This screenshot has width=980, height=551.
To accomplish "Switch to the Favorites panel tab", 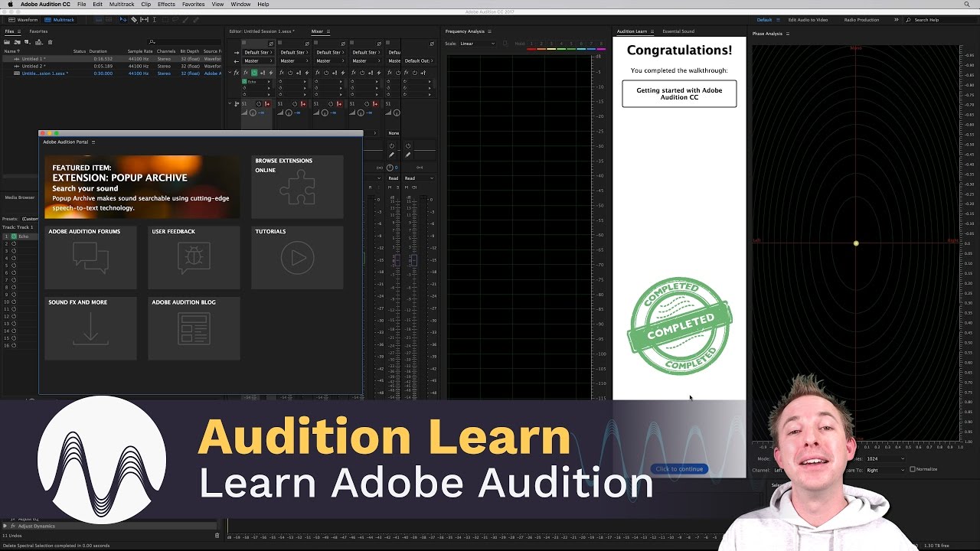I will (x=38, y=31).
